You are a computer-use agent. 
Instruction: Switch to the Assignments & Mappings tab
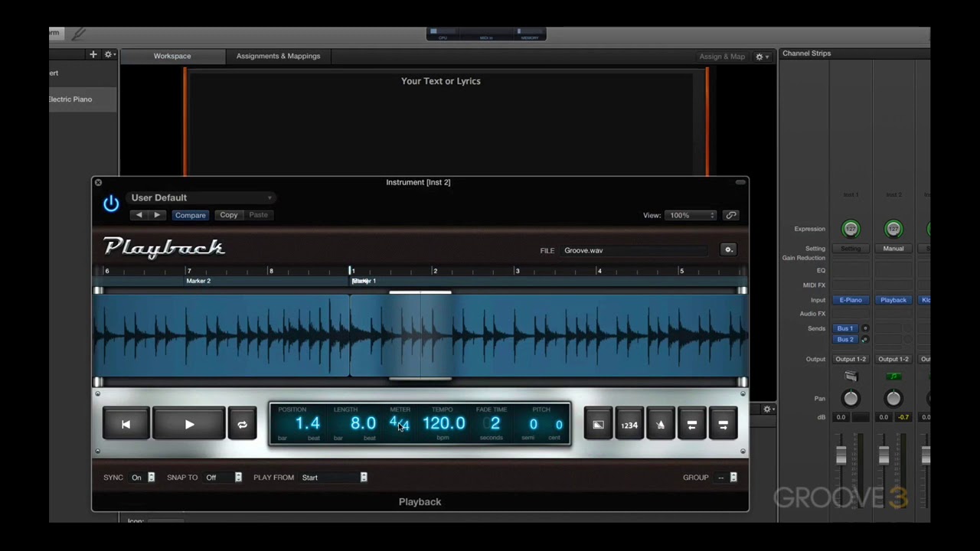click(278, 56)
